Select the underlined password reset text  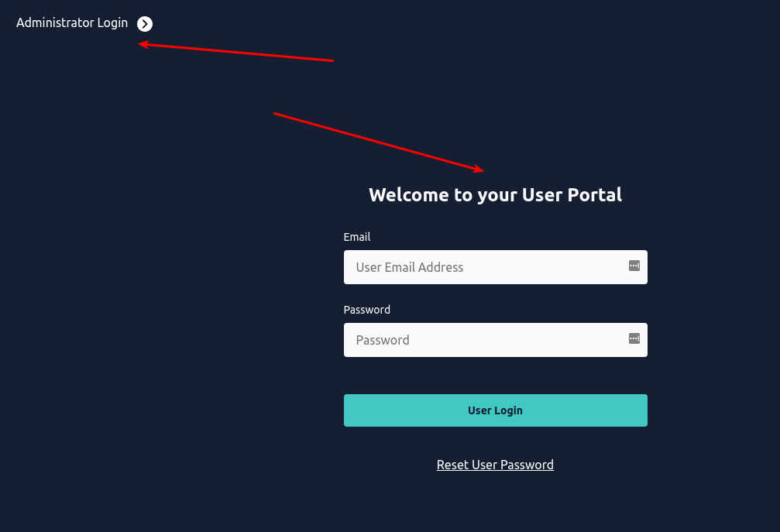pos(495,465)
